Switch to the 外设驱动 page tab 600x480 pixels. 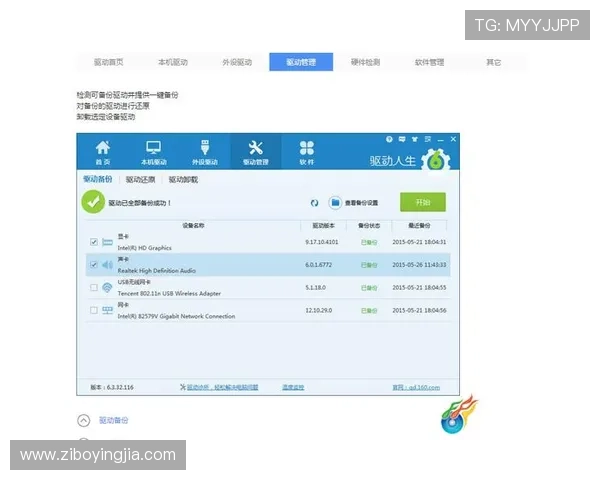point(237,62)
